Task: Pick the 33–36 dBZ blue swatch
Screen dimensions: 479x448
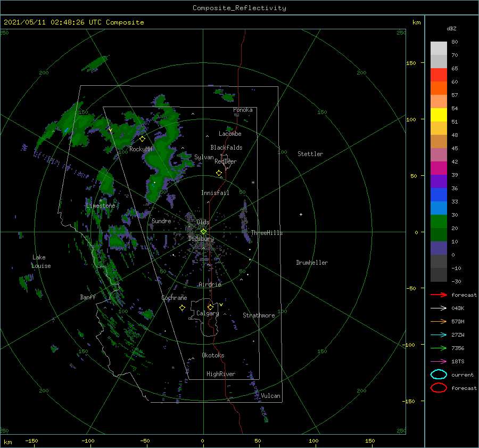Action: [x=439, y=195]
